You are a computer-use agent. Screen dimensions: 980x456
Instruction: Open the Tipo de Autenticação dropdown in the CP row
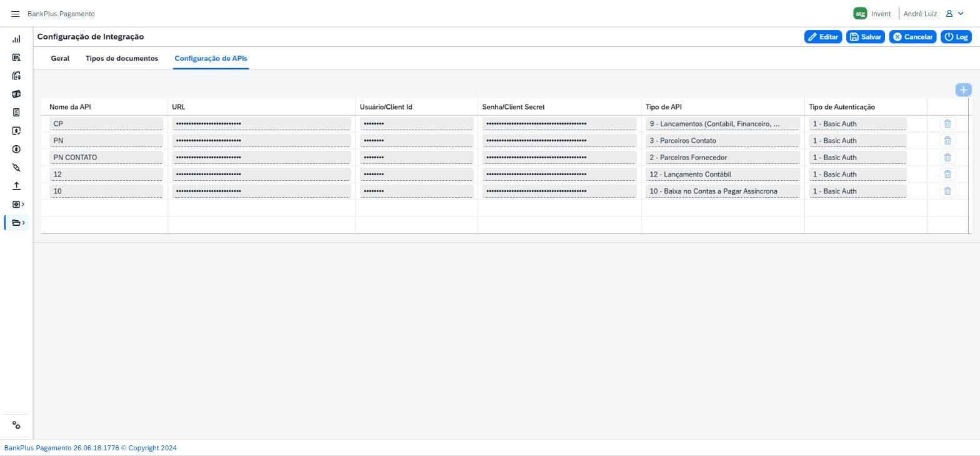[857, 124]
